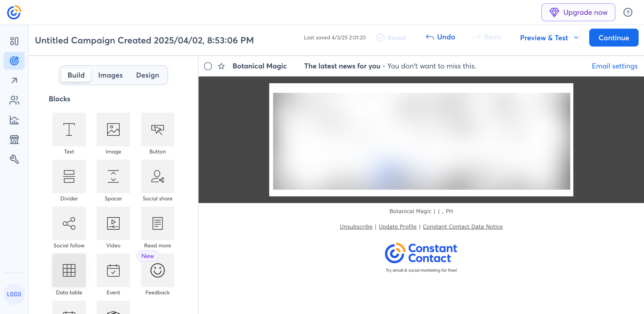Expand the Preview & Test dropdown
Screen dimensions: 644x314
(549, 38)
